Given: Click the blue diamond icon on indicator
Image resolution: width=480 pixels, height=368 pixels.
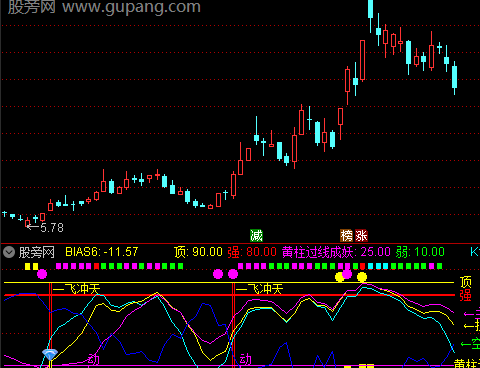Looking at the screenshot, I should [50, 355].
